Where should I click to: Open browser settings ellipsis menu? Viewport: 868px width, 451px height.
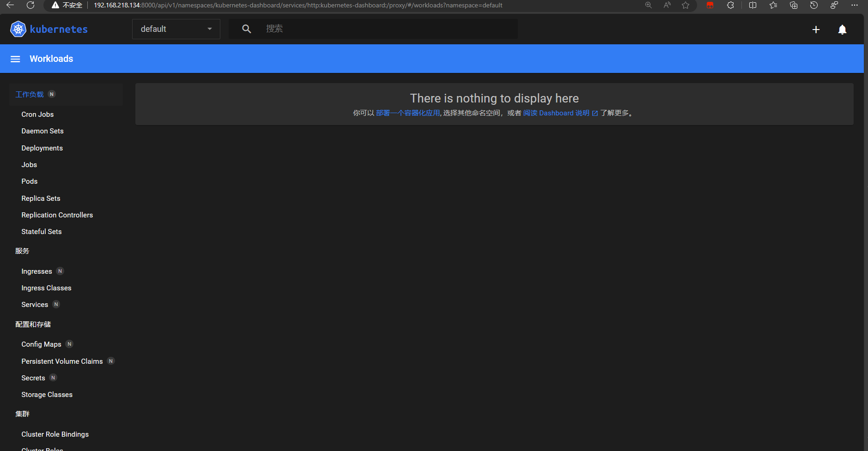855,5
